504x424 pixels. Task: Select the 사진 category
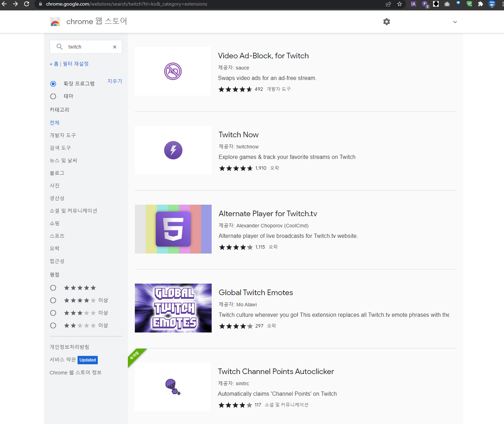click(x=54, y=185)
